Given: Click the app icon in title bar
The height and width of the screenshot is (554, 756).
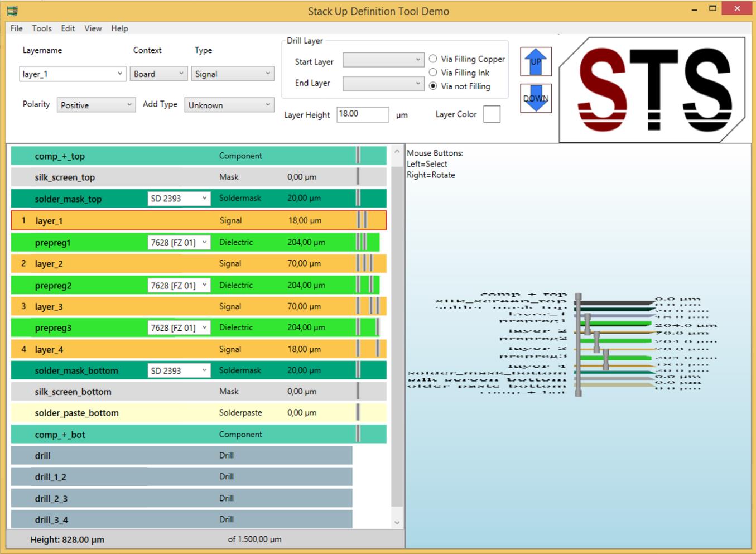Looking at the screenshot, I should [x=12, y=11].
